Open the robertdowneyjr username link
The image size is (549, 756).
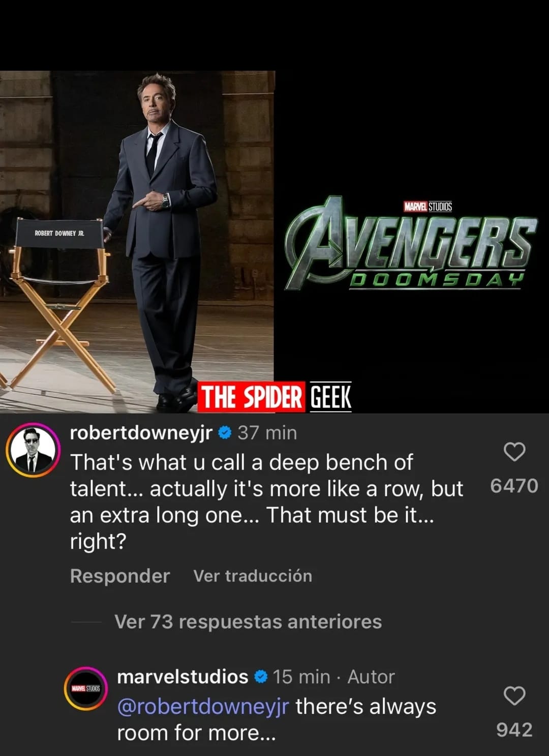(x=141, y=433)
